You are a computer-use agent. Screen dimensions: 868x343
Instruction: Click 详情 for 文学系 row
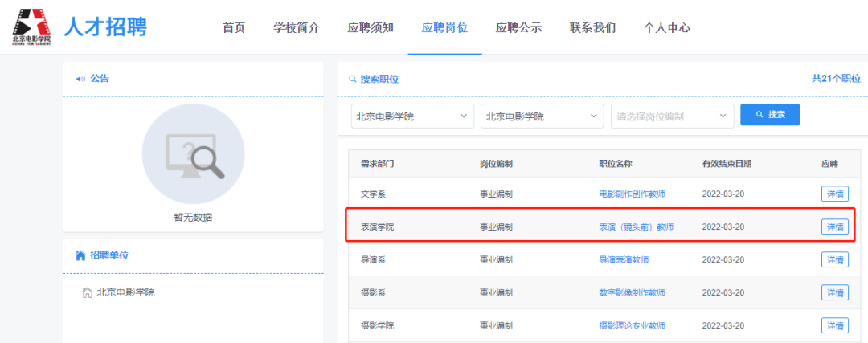(835, 194)
